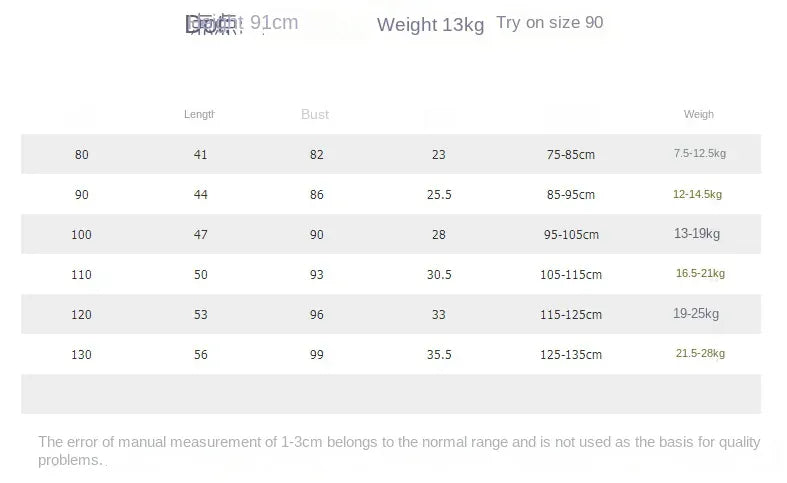Select the "Try on size 90" label

click(x=549, y=23)
